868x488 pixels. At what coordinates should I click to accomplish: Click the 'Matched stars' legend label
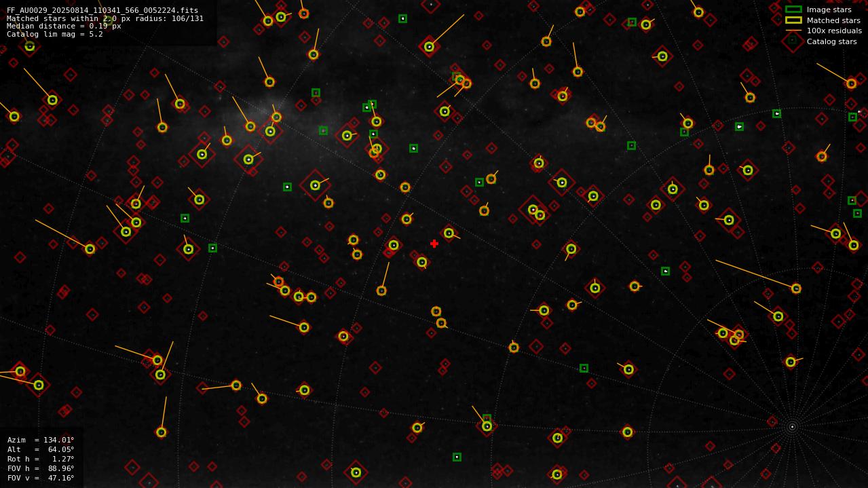tap(833, 20)
